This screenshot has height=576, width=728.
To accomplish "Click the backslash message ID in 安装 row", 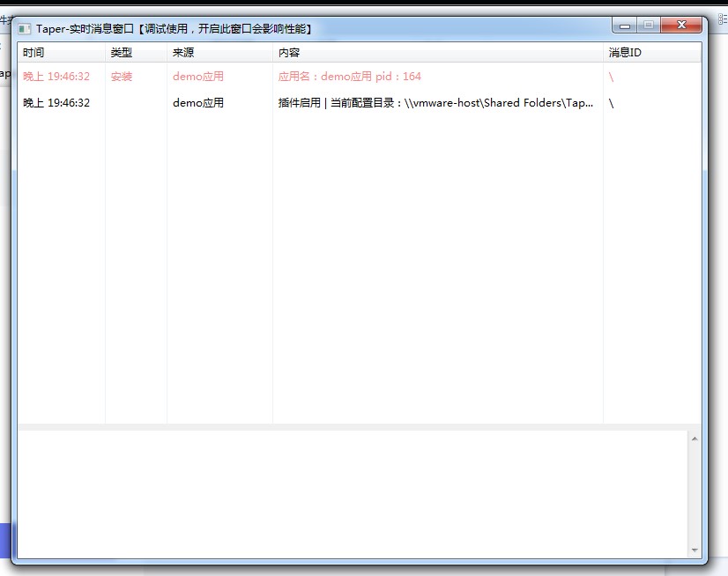I will point(611,77).
